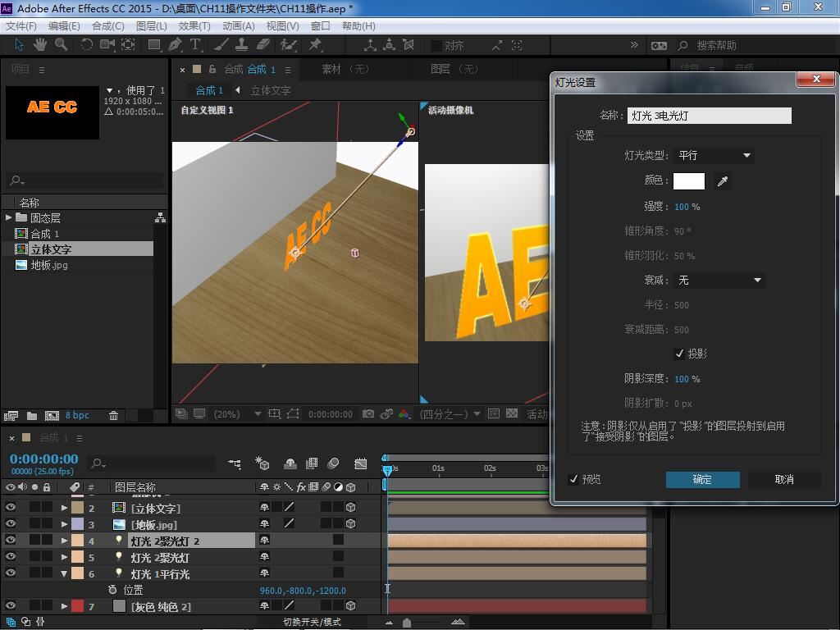
Task: Open the magnification 20% dropdown
Action: click(x=237, y=414)
